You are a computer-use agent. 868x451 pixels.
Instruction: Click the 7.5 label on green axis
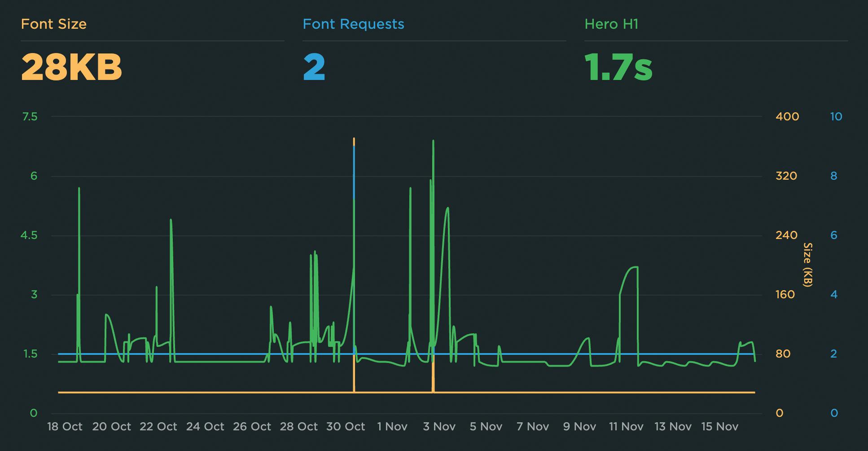click(30, 117)
